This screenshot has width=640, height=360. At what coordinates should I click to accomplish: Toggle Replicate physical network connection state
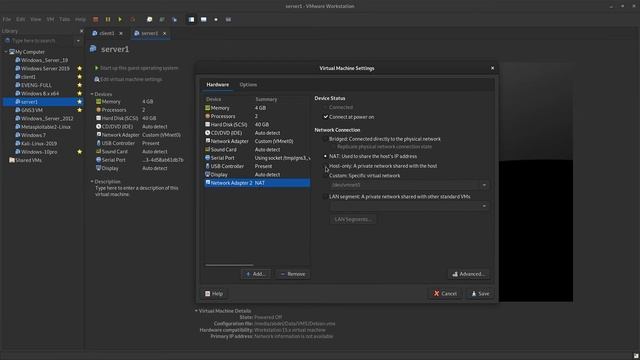(x=333, y=147)
